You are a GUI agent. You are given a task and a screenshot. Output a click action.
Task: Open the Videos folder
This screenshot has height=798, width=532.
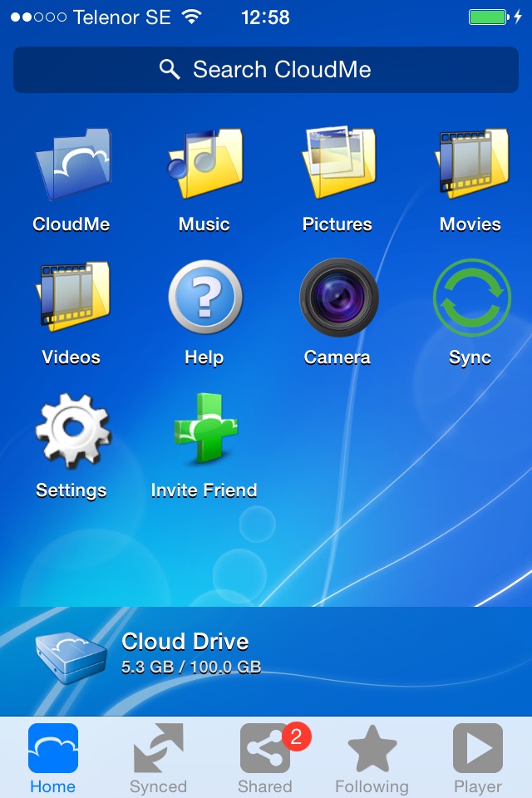point(73,296)
